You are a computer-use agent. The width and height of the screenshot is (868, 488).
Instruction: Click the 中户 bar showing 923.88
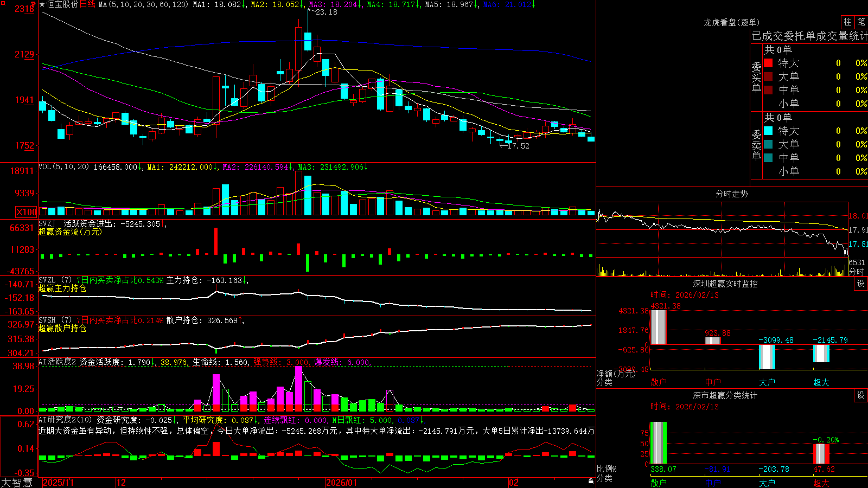(713, 341)
